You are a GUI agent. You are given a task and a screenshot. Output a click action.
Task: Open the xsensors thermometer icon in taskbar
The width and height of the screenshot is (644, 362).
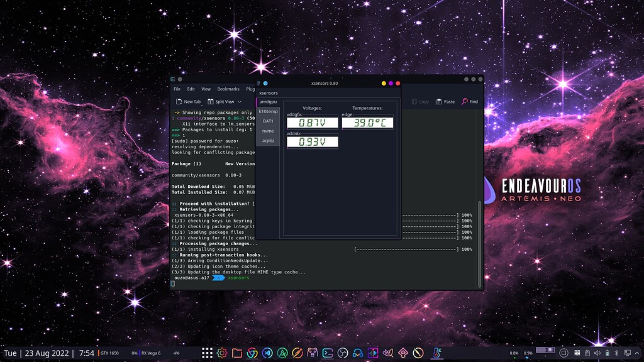[x=436, y=353]
